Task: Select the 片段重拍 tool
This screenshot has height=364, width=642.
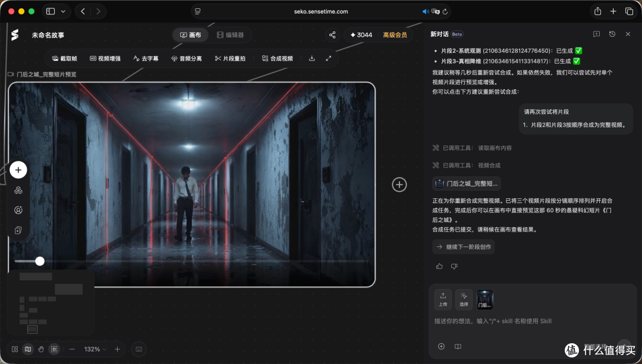Action: coord(230,58)
